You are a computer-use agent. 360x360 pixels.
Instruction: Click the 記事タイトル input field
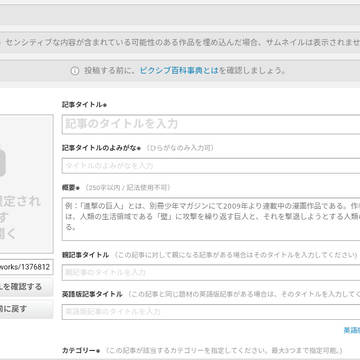(211, 124)
